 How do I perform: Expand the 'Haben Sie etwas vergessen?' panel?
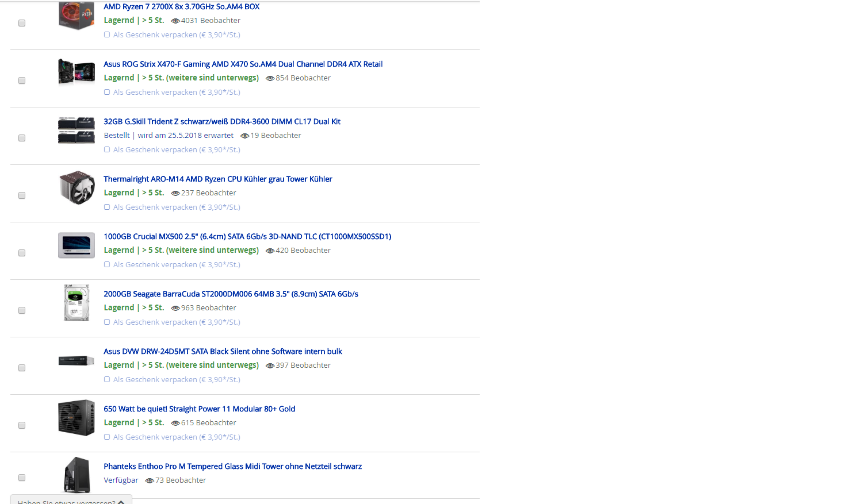71,500
